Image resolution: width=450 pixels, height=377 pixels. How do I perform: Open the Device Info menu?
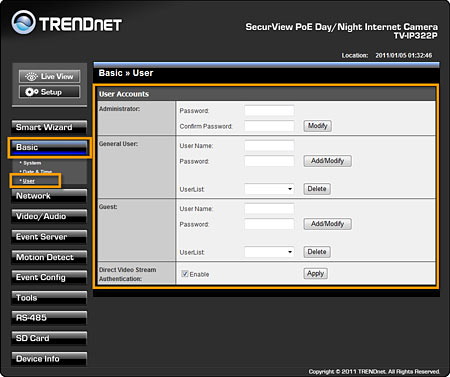[49, 359]
